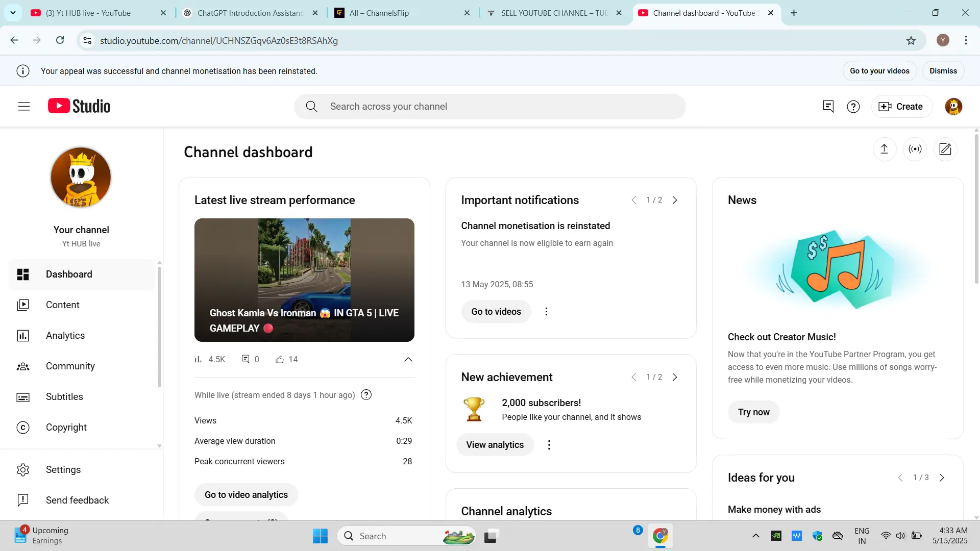
Task: Click the comments count icon showing 0
Action: pyautogui.click(x=246, y=359)
